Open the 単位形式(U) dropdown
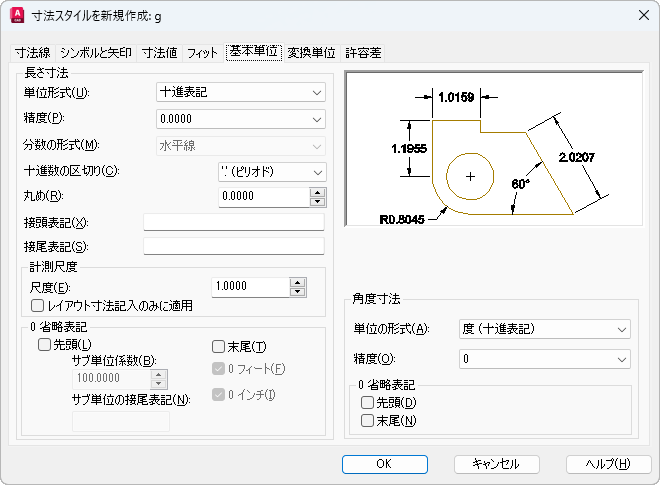This screenshot has width=660, height=485. pos(241,92)
